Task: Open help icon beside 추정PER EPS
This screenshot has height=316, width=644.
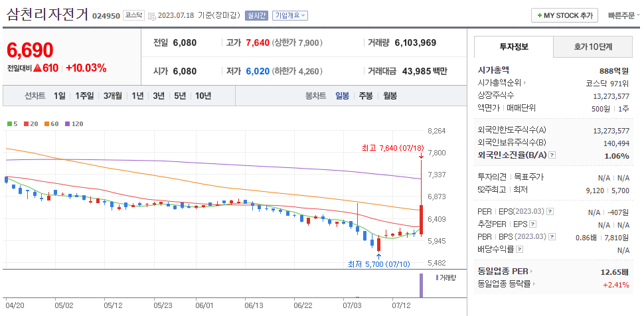Action: [532, 224]
